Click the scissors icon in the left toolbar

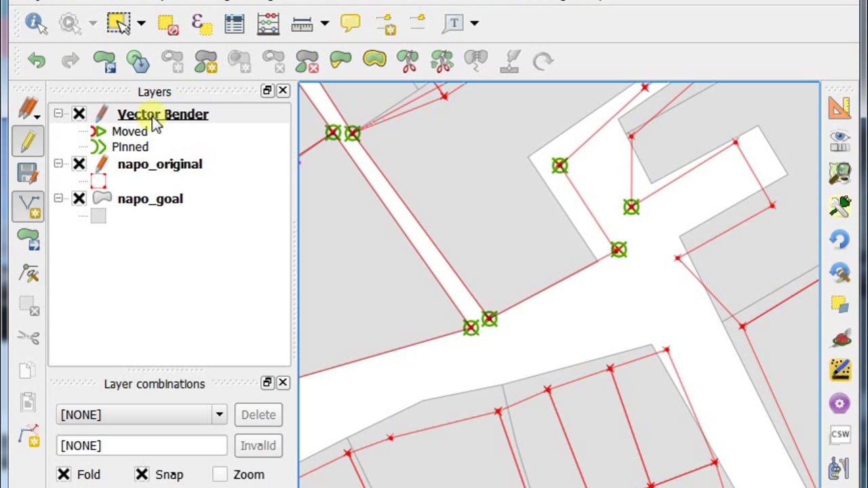(28, 337)
